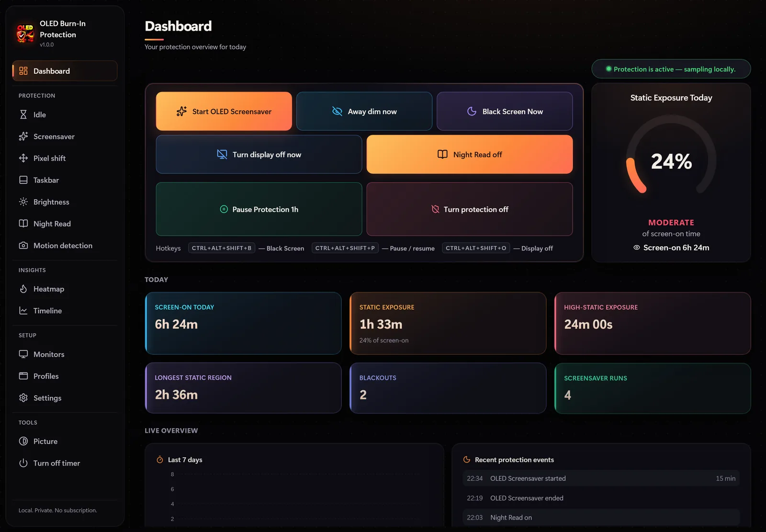
Task: Activate Away dim now
Action: [364, 111]
